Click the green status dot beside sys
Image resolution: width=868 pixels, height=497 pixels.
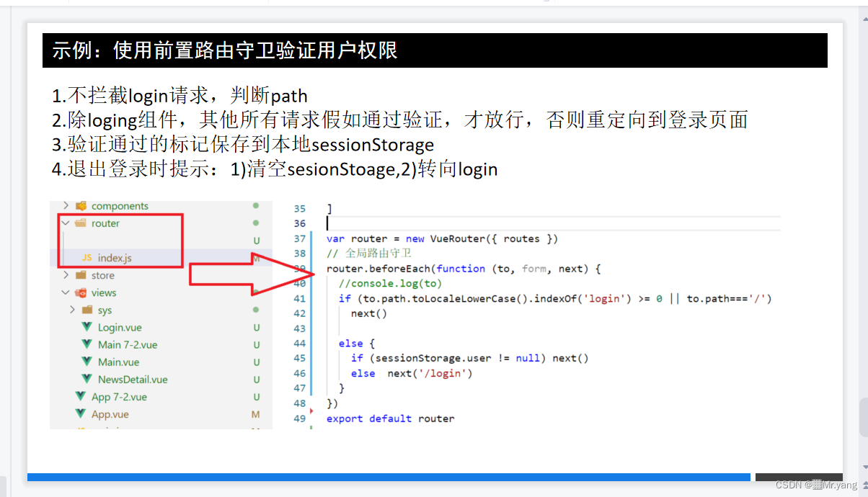(256, 310)
